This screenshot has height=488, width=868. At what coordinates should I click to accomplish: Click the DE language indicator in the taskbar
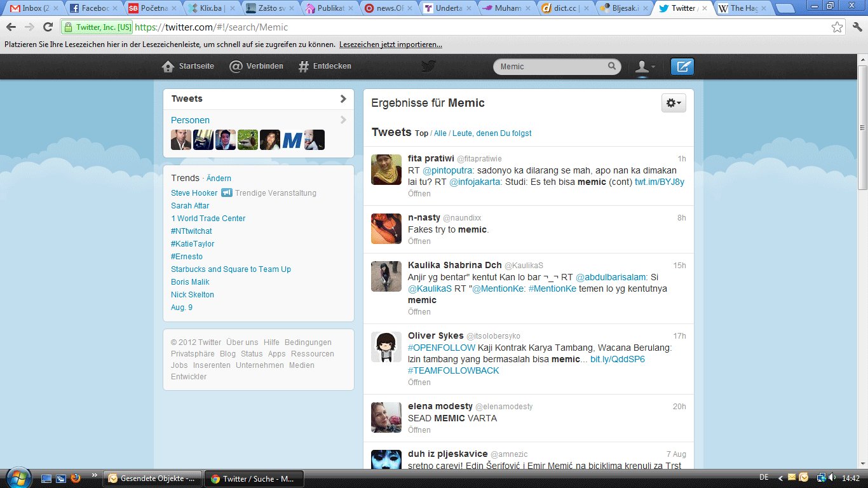[764, 477]
